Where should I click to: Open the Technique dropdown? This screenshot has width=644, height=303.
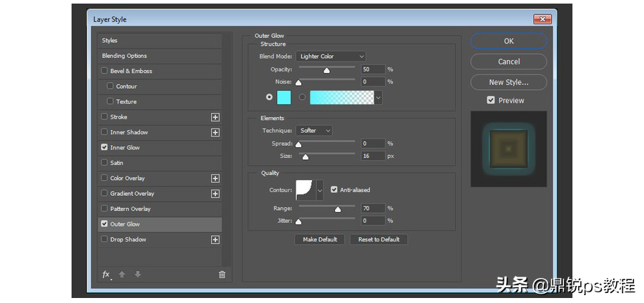[x=314, y=130]
